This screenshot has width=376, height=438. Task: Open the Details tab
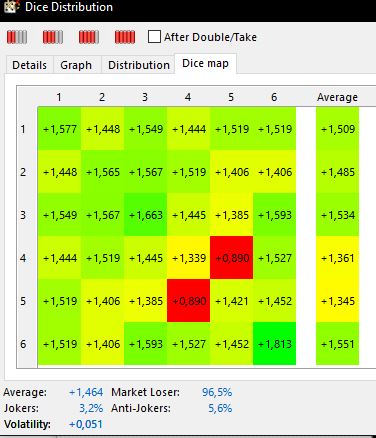(29, 65)
